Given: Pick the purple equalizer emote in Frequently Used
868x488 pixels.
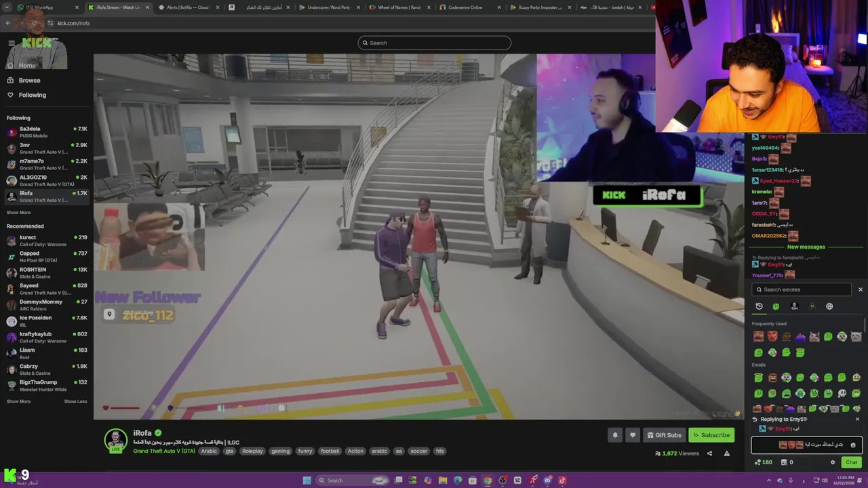Looking at the screenshot, I should pos(800,336).
